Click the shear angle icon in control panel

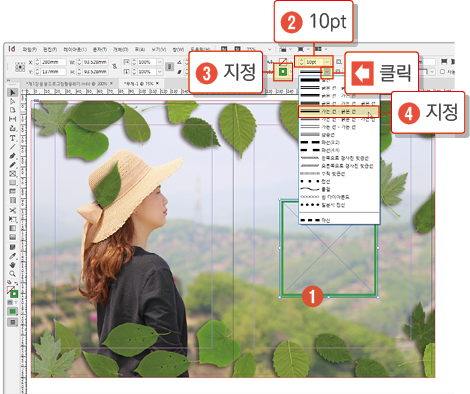click(x=180, y=72)
